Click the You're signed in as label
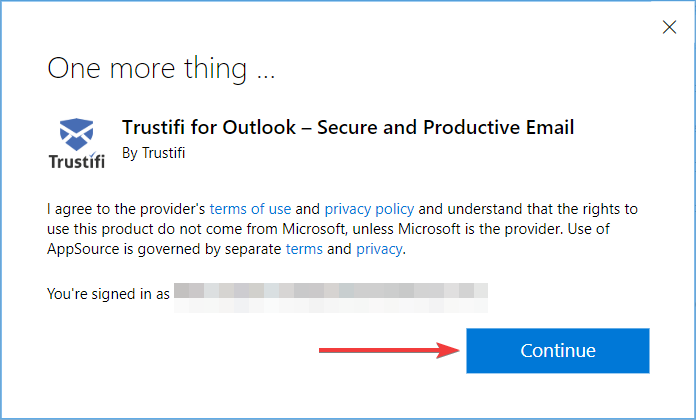Screen dimensions: 696x420 click(x=108, y=293)
